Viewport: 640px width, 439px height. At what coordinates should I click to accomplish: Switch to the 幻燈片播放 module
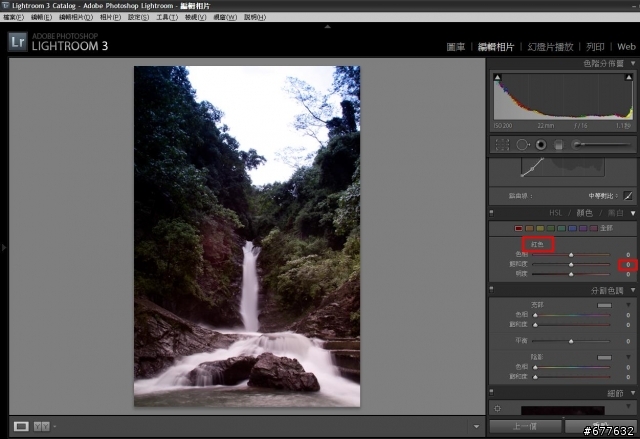(x=550, y=47)
